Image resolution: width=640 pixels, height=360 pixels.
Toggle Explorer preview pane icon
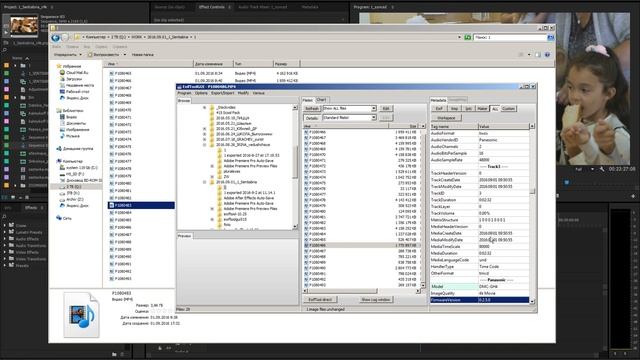click(x=538, y=55)
